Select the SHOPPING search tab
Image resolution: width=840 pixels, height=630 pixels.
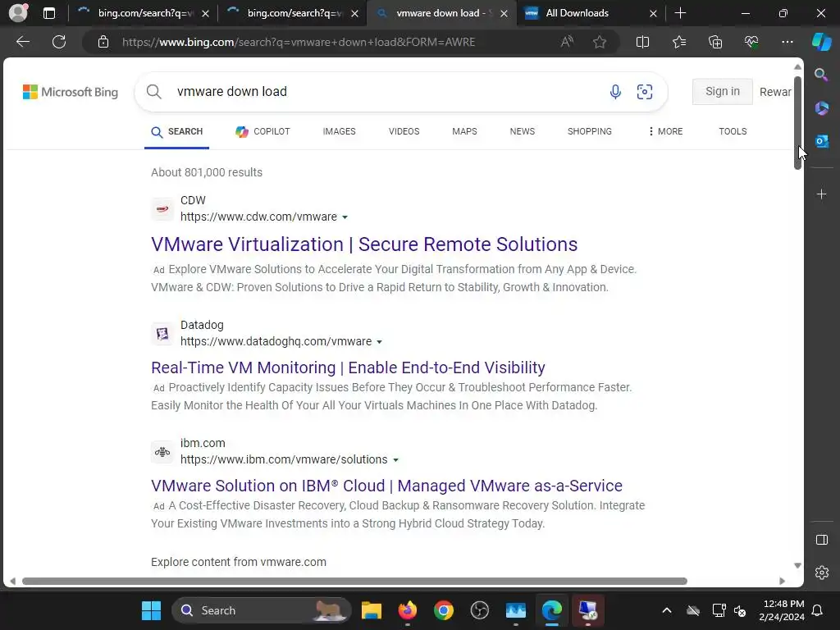point(589,131)
